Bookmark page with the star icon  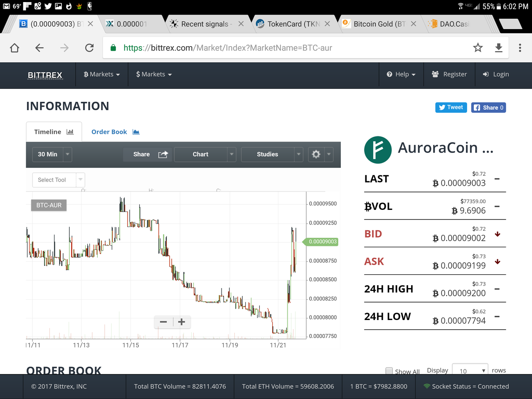click(x=478, y=48)
